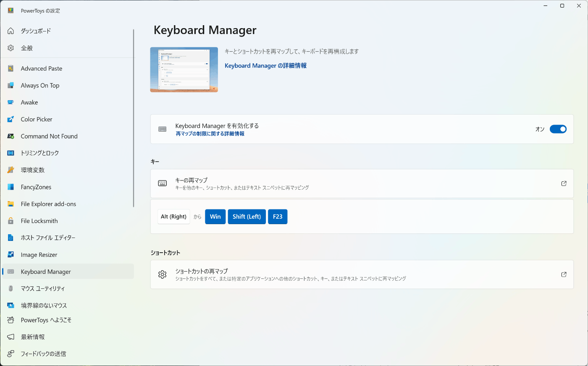Click the Keyboard Manager sidebar keyboard icon

(x=11, y=272)
